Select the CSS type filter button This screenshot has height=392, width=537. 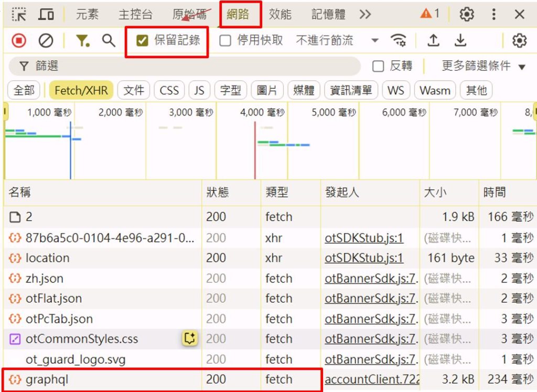[x=169, y=91]
